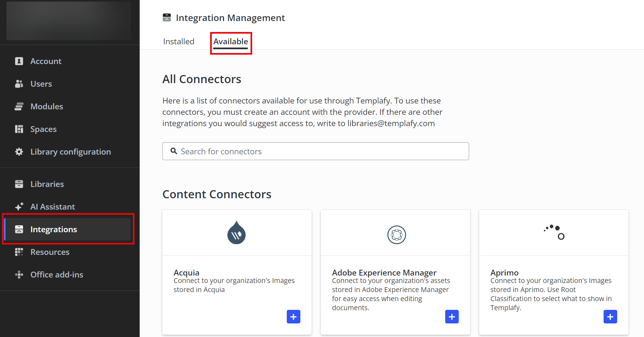Click the Aprimo dotted logo

554,232
